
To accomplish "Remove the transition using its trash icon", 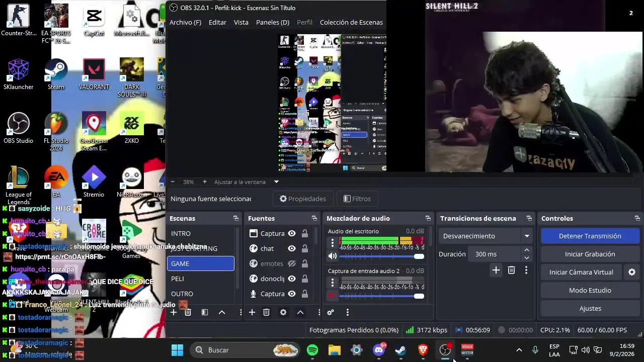I will [x=511, y=270].
